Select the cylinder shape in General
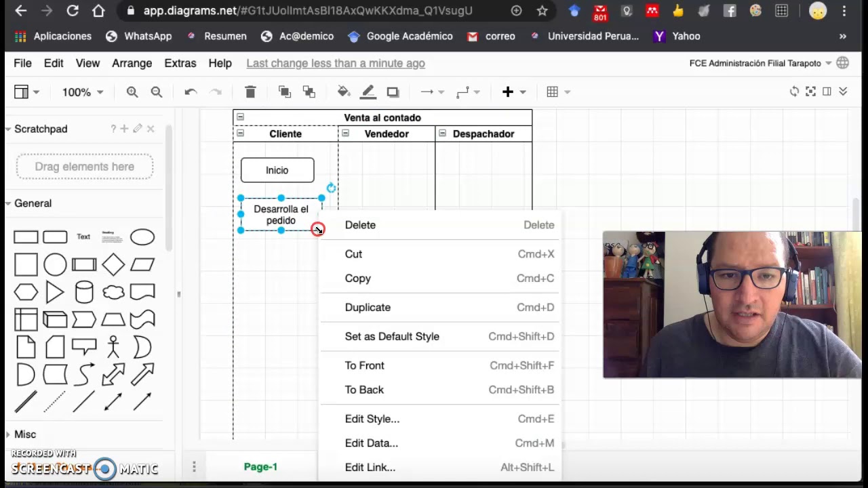 coord(84,292)
